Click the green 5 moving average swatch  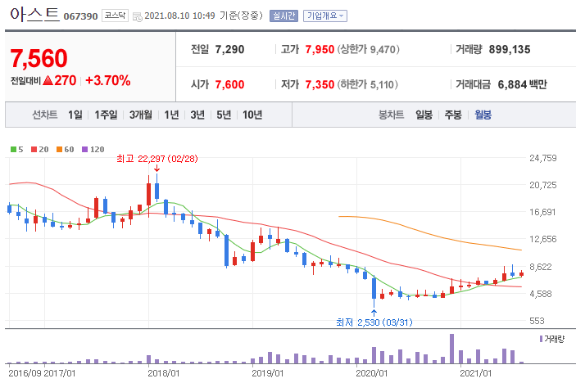13,150
